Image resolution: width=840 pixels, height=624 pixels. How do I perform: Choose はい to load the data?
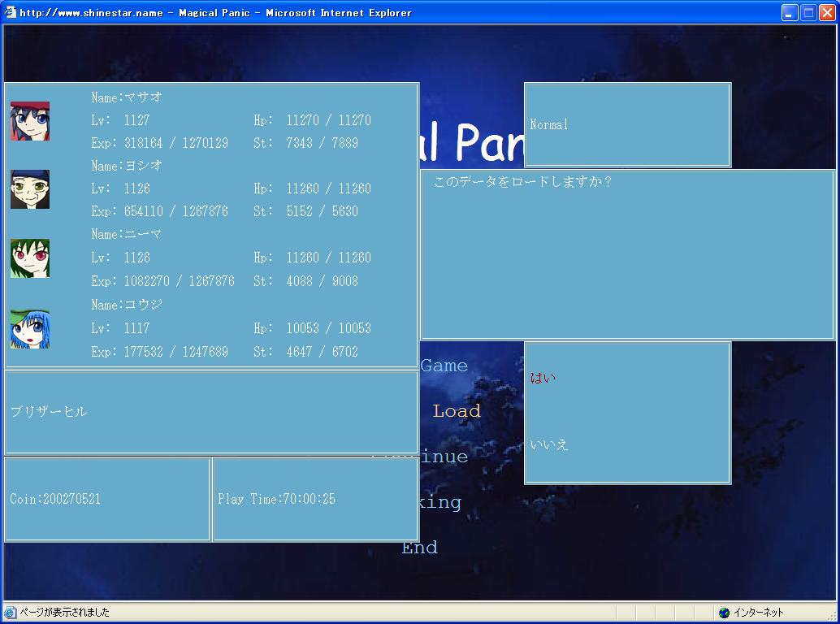click(x=543, y=378)
